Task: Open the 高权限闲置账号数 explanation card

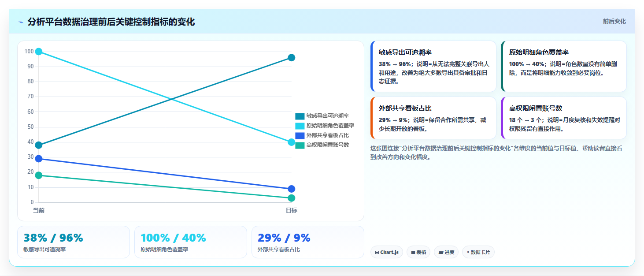Action: point(564,118)
